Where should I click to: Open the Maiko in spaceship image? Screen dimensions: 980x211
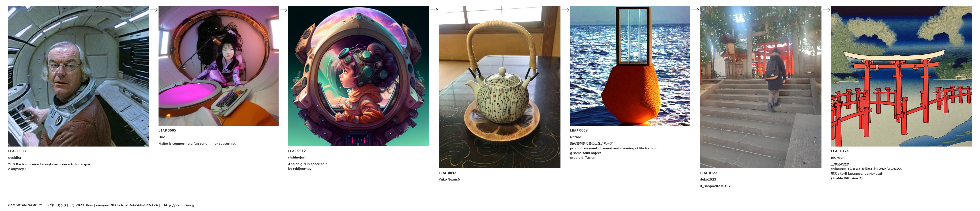(x=218, y=66)
